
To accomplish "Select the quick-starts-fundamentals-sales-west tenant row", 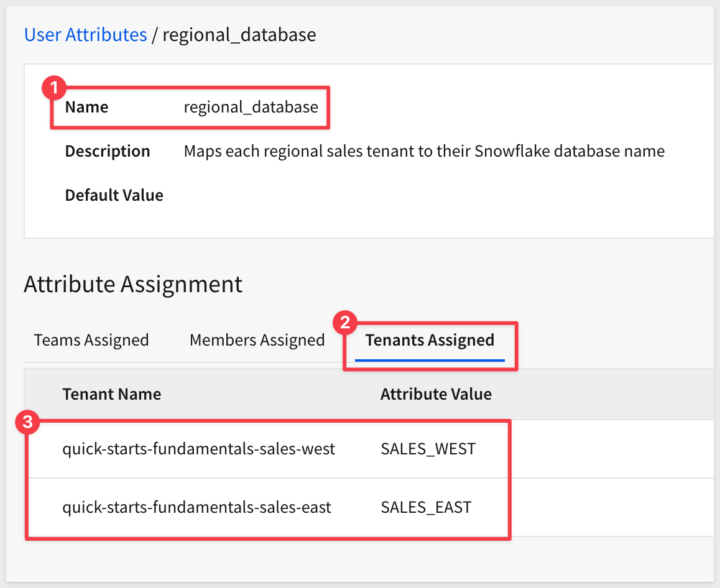I will 198,449.
